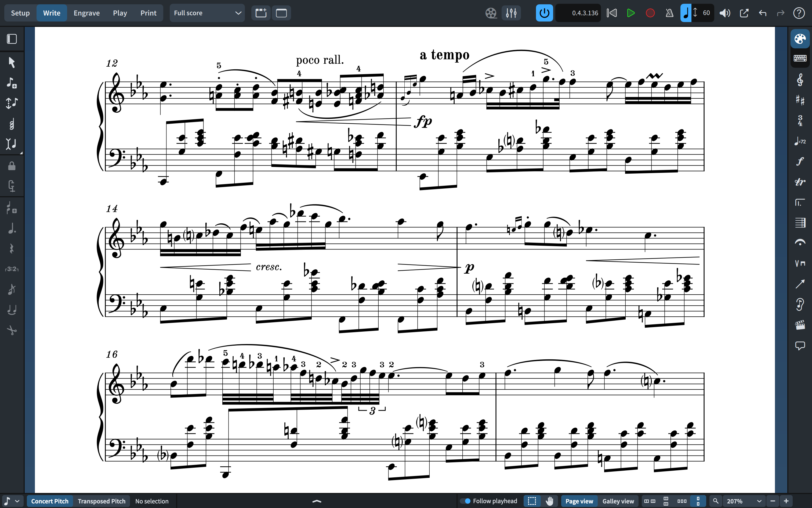Screen dimensions: 812x508
Task: Open the time signatures panel
Action: (800, 120)
